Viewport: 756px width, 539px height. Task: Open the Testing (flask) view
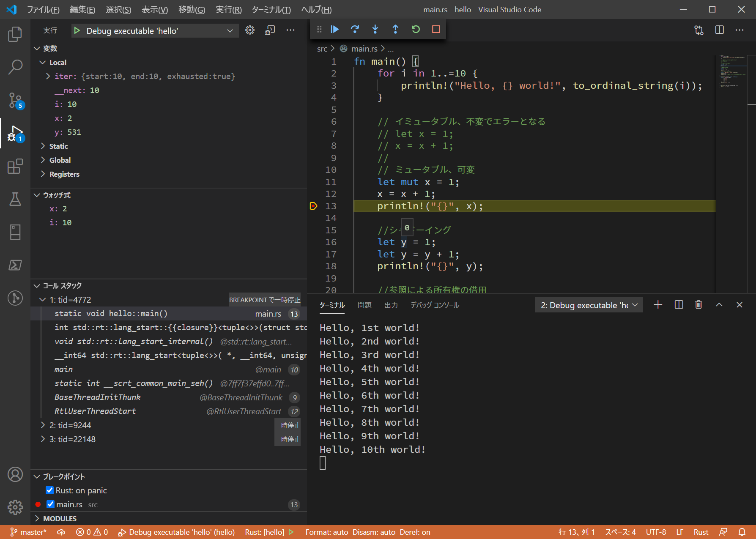(15, 200)
